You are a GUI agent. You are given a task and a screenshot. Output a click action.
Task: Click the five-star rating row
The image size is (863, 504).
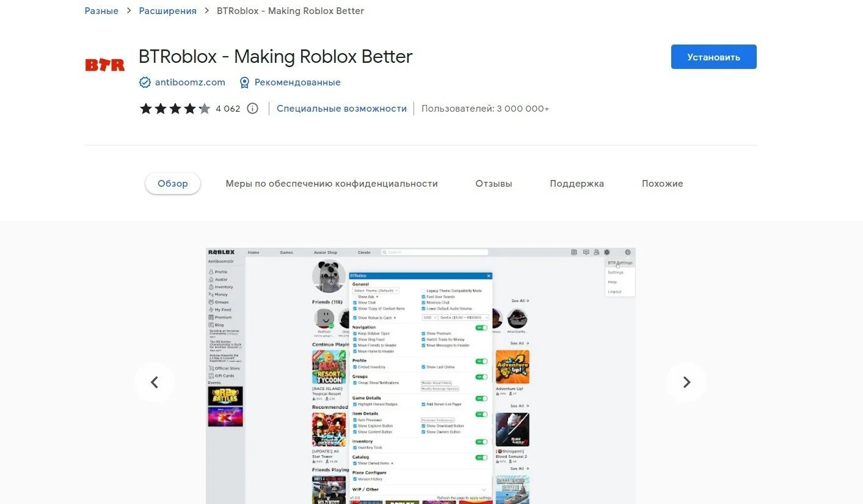[x=175, y=109]
